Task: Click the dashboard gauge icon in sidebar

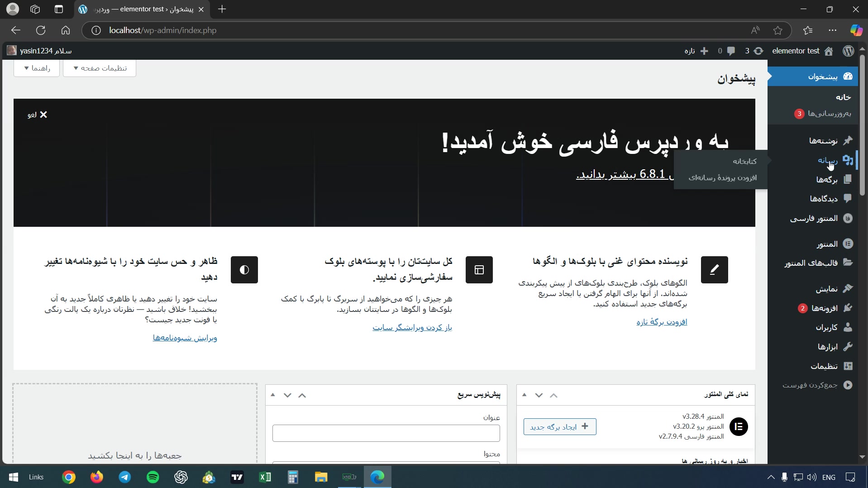Action: [x=848, y=77]
